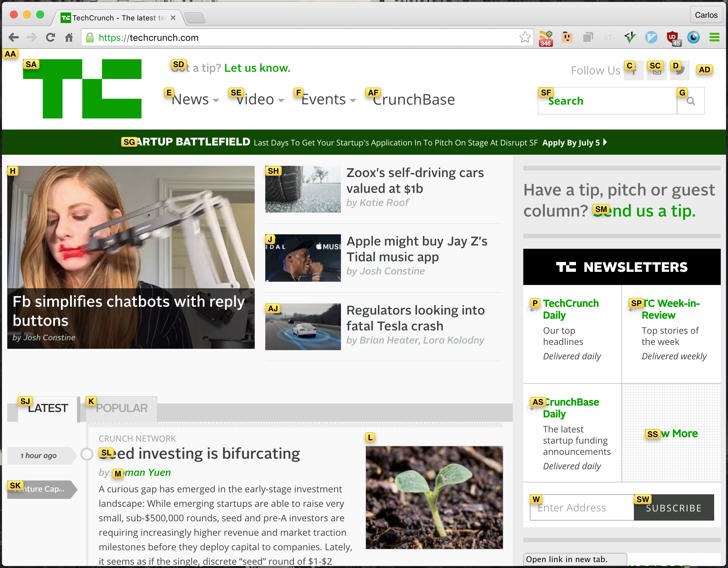Click the browser forward arrow
Viewport: 728px width, 568px height.
[32, 37]
